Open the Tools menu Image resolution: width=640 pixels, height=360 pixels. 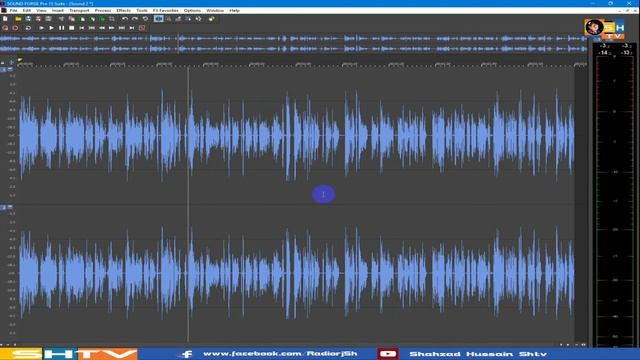pos(142,11)
